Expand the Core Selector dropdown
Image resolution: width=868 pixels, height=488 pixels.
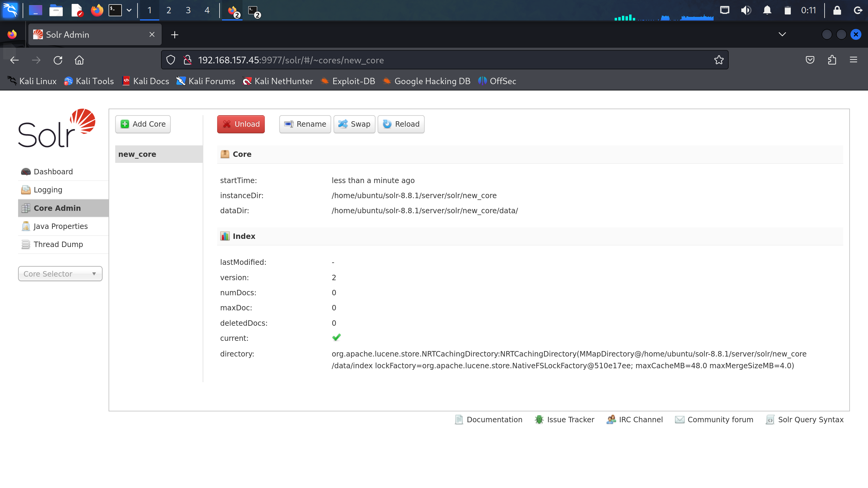(x=60, y=274)
